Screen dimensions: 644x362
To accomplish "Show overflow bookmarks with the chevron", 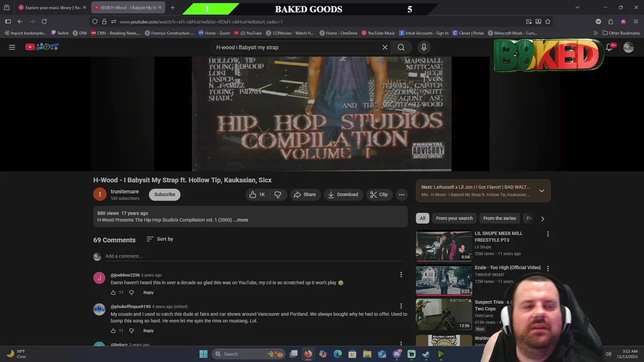I will click(x=596, y=33).
